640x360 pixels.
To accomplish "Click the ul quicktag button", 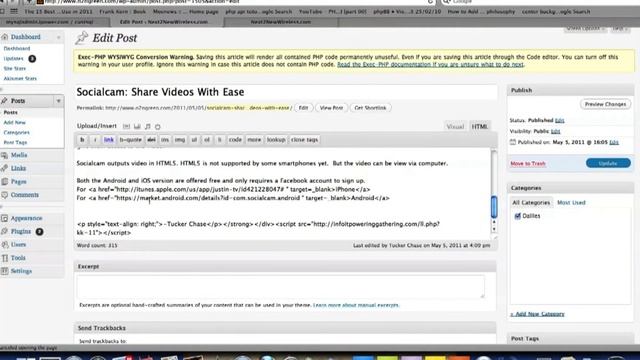I will point(194,140).
